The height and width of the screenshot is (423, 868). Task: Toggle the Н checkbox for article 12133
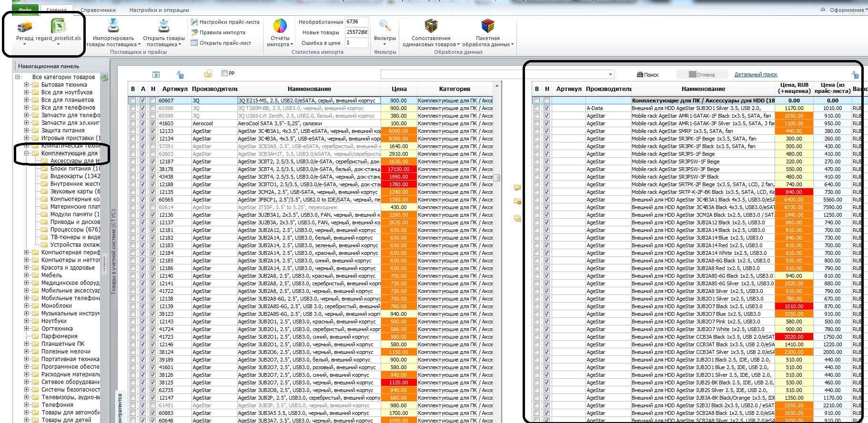pos(152,131)
